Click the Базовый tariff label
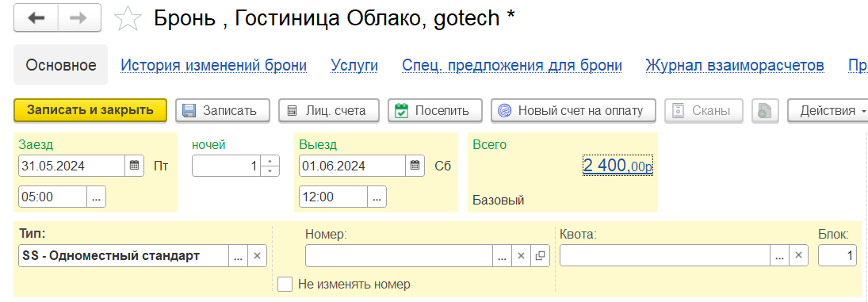 [x=499, y=201]
